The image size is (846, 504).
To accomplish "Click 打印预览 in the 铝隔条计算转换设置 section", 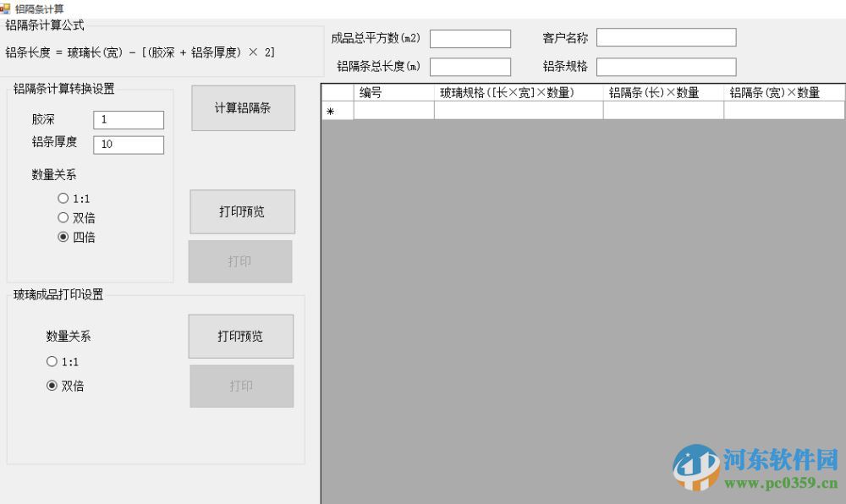I will [242, 211].
